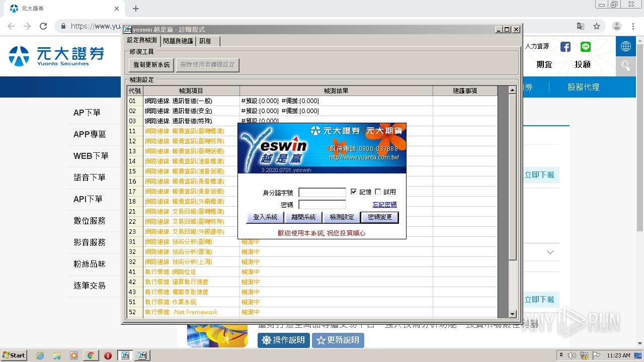Select 語音下單 in the sidebar
Screen dimensions: 644x362
[90, 177]
